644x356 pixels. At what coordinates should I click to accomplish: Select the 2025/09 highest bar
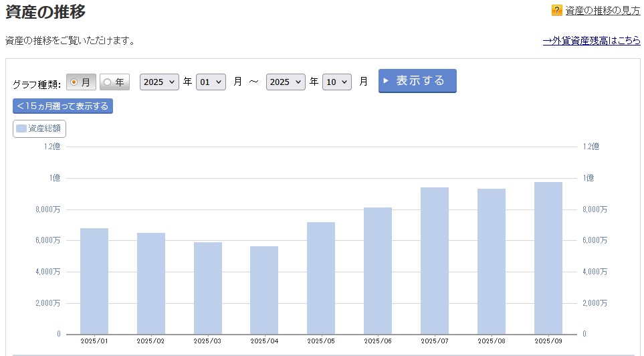point(548,258)
